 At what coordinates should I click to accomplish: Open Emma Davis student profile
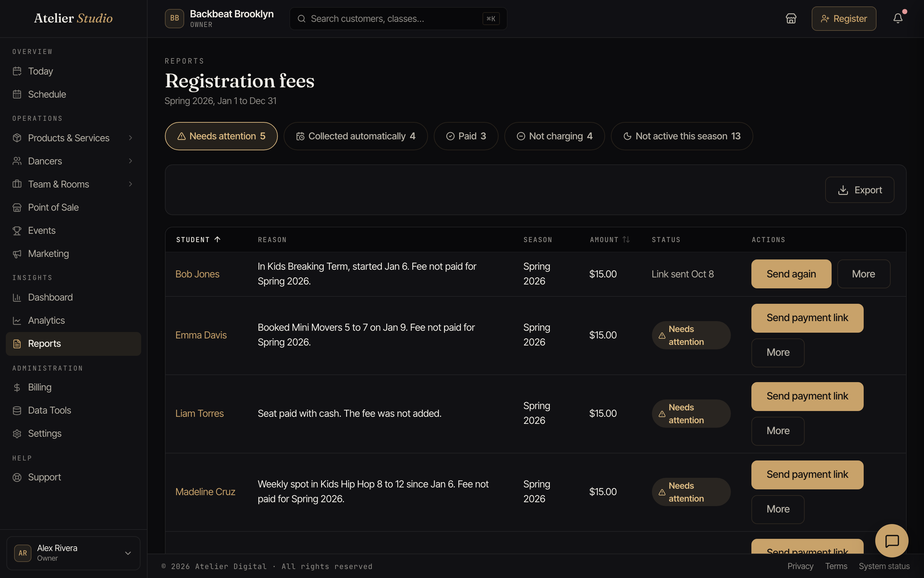(x=201, y=335)
